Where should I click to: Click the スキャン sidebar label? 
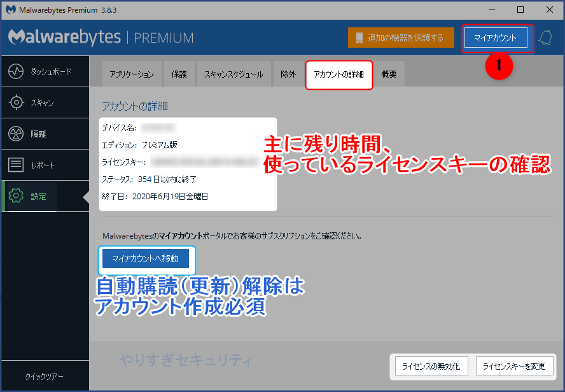[42, 102]
